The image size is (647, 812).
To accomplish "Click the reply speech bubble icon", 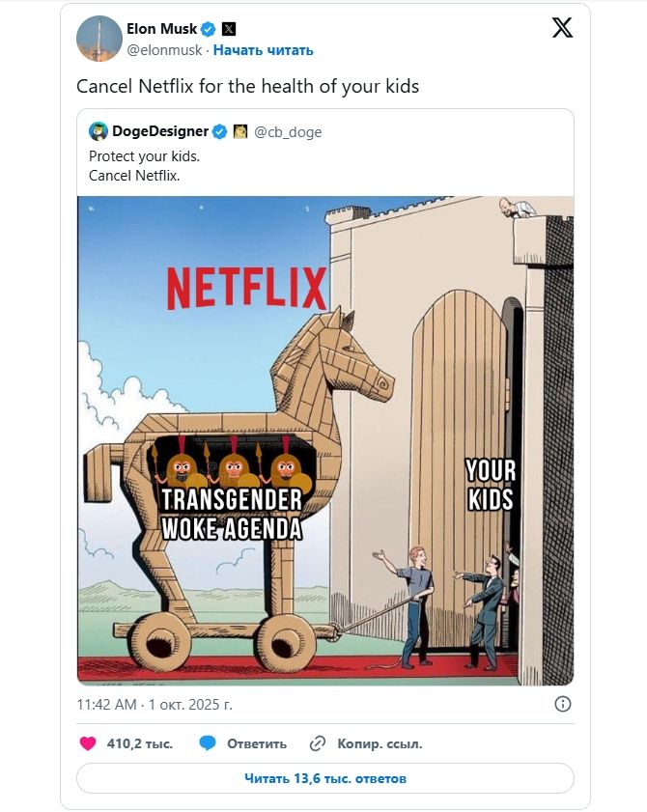I will tap(208, 743).
